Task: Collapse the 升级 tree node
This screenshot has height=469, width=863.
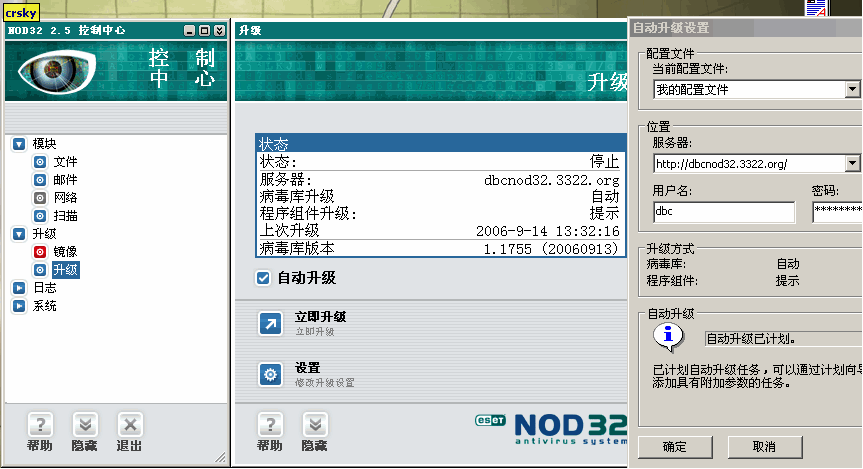Action: pos(19,234)
